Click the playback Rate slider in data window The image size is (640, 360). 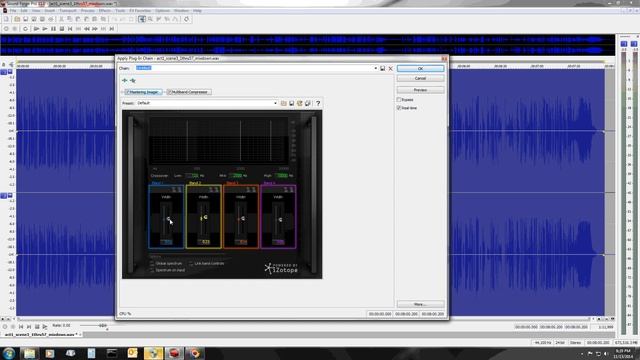[103, 326]
